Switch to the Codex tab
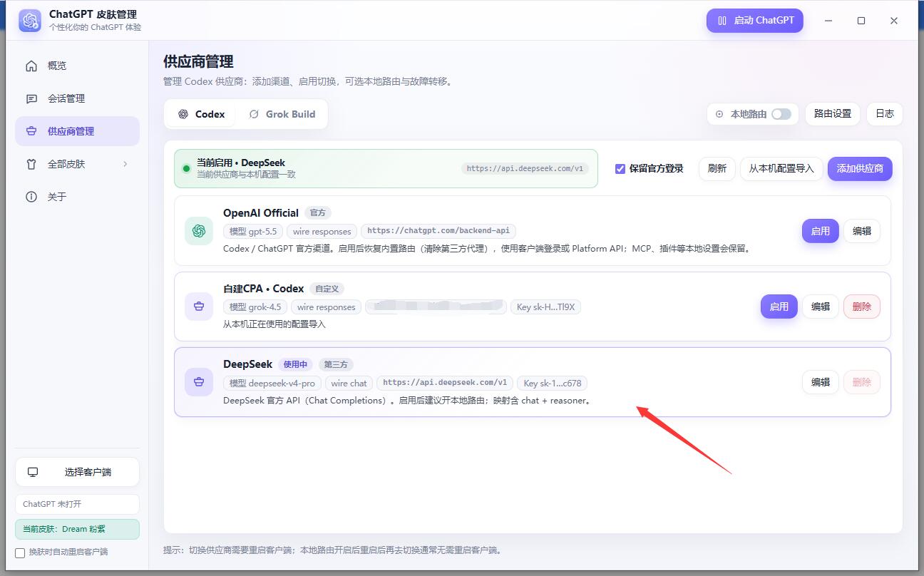924x576 pixels. [201, 114]
